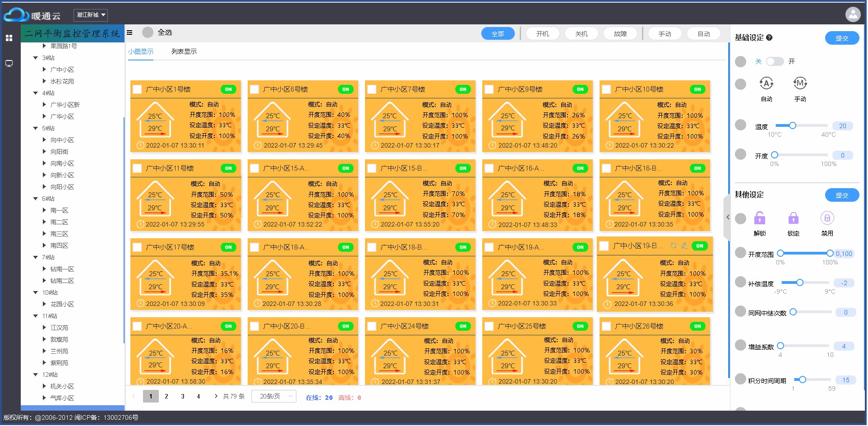Select the house icon on 广中小区24号楼 card

[390, 357]
